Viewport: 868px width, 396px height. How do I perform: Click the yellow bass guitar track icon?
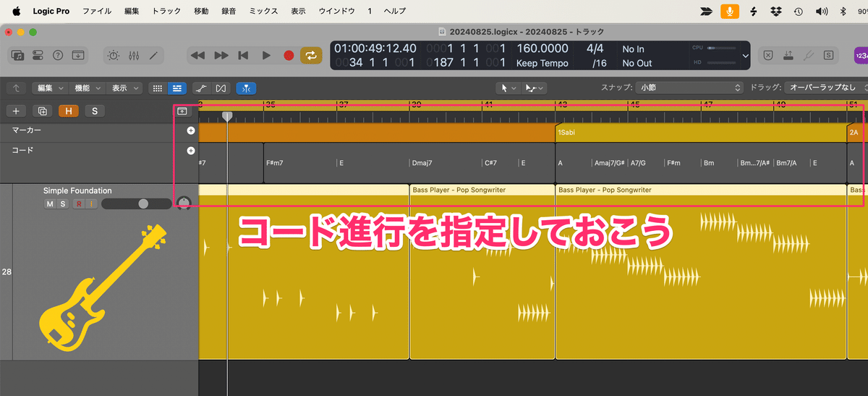pos(102,288)
